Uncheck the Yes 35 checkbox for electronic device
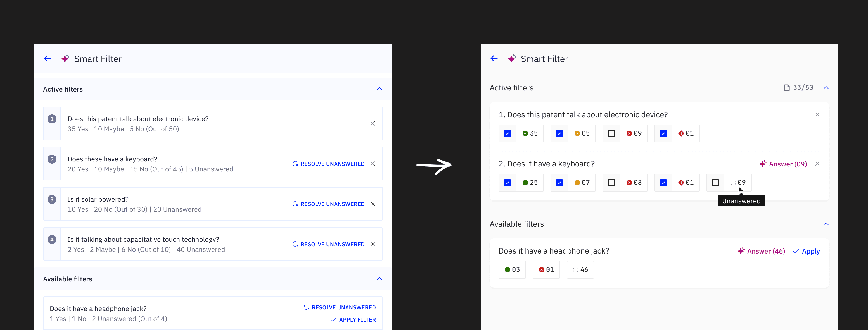 click(507, 134)
